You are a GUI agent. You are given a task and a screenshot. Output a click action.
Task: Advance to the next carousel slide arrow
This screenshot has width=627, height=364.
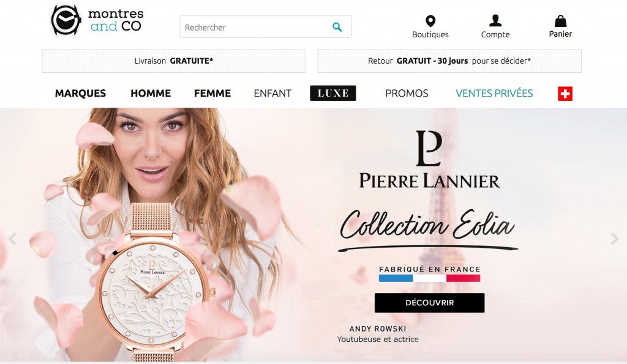pos(615,239)
